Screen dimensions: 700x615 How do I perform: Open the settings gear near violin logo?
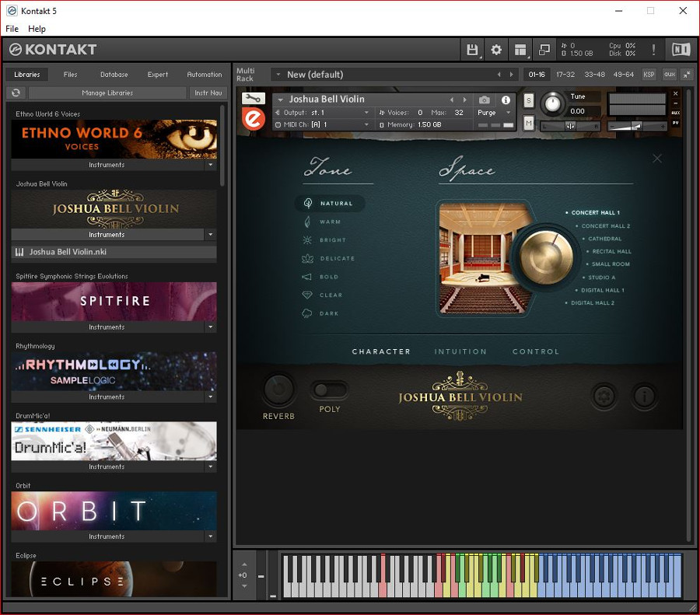tap(604, 396)
